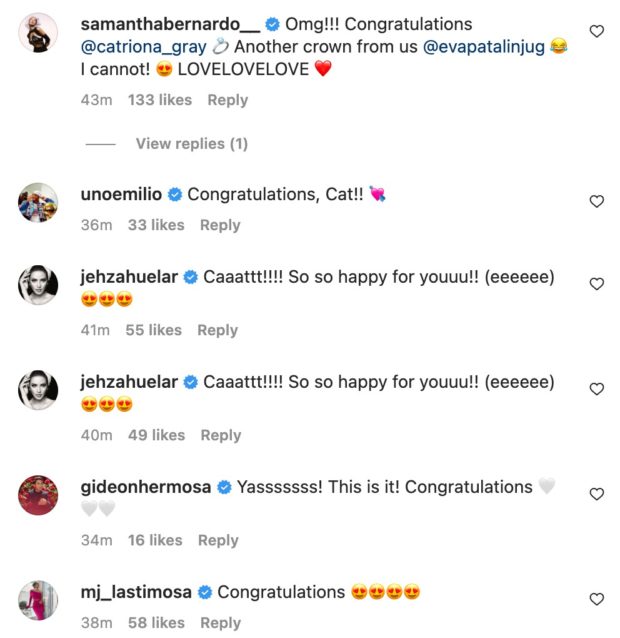Open unoemilio's avatar

click(x=38, y=202)
